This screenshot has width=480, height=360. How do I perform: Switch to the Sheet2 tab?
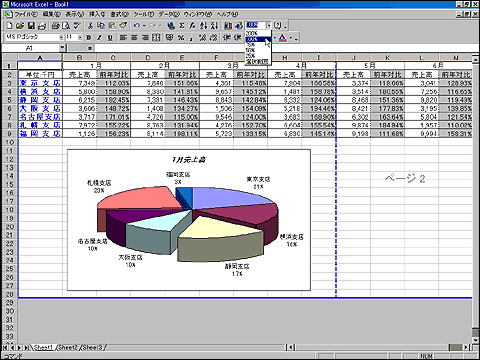[x=68, y=347]
